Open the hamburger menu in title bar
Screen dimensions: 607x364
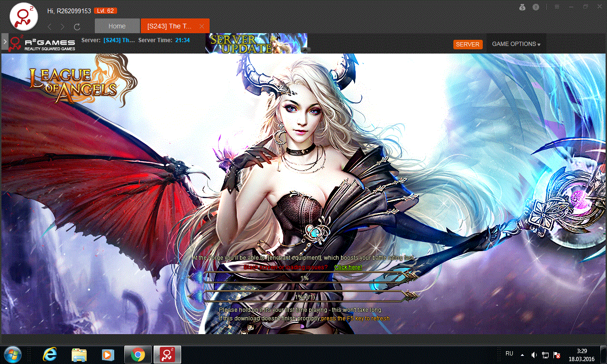[x=557, y=7]
